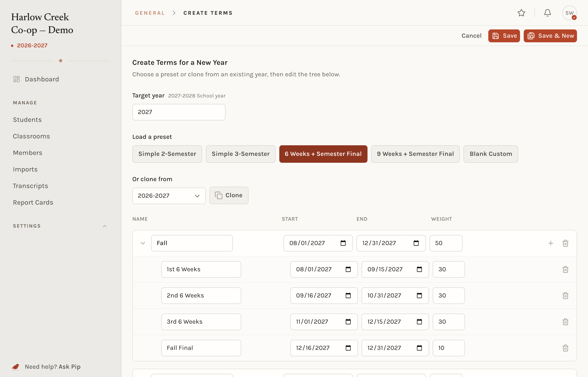The height and width of the screenshot is (377, 588).
Task: Open calendar for 1st 6 Weeks end date
Action: (419, 269)
